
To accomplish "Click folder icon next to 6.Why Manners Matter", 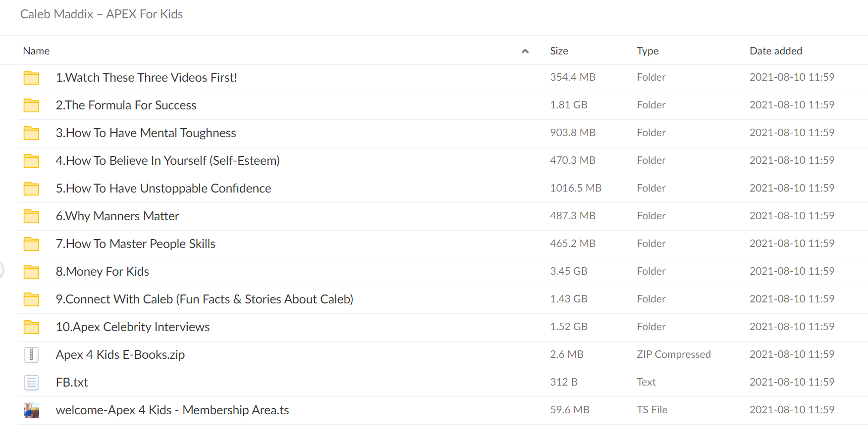I will click(x=31, y=216).
